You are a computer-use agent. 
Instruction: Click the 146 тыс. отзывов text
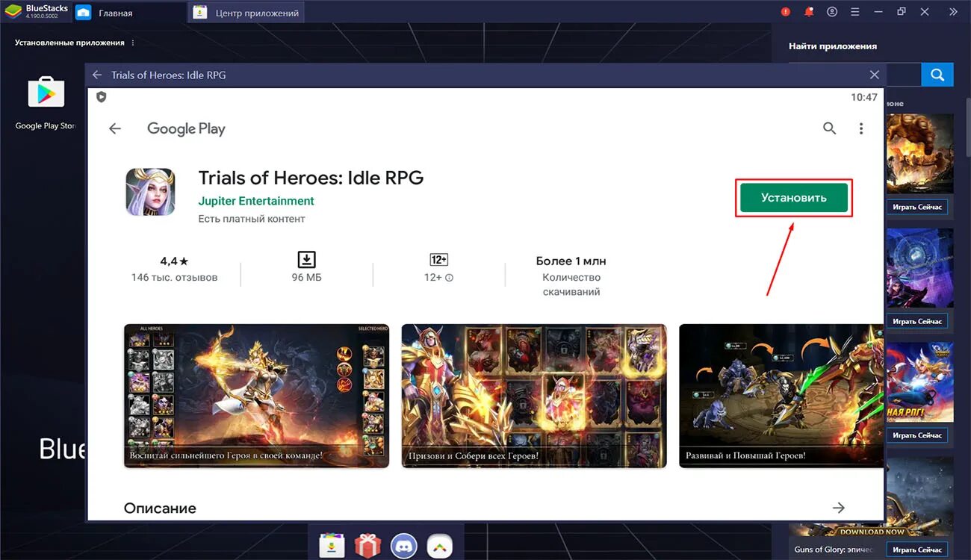[x=174, y=277]
